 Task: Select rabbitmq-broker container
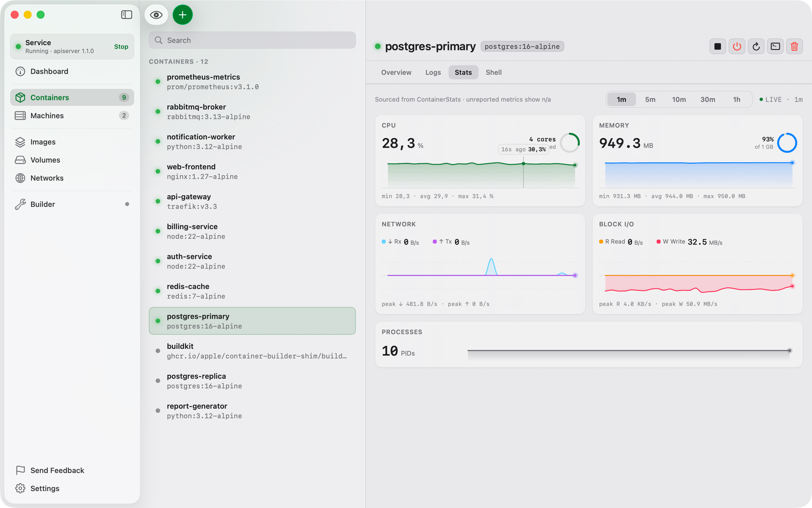pyautogui.click(x=252, y=111)
